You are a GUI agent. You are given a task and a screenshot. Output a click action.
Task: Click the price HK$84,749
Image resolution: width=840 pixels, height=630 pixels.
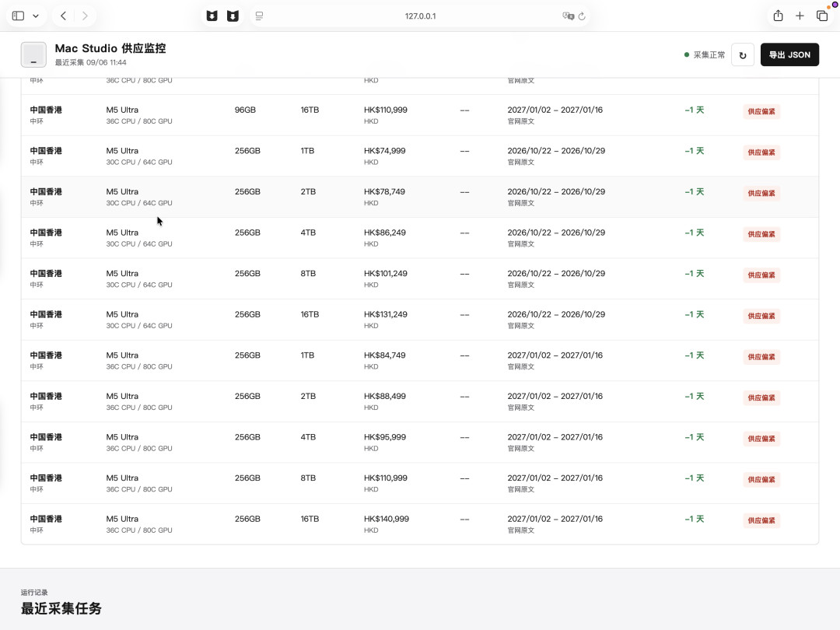pos(385,355)
